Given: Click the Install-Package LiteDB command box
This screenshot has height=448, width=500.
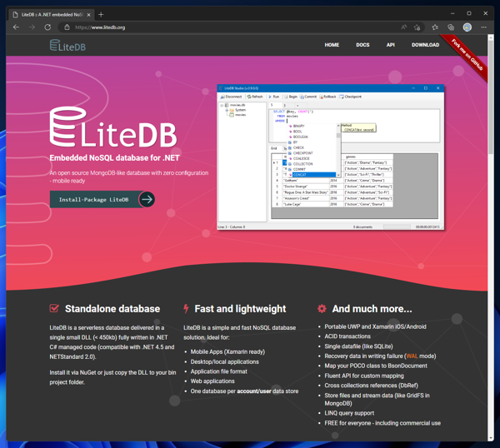Looking at the screenshot, I should (x=93, y=200).
